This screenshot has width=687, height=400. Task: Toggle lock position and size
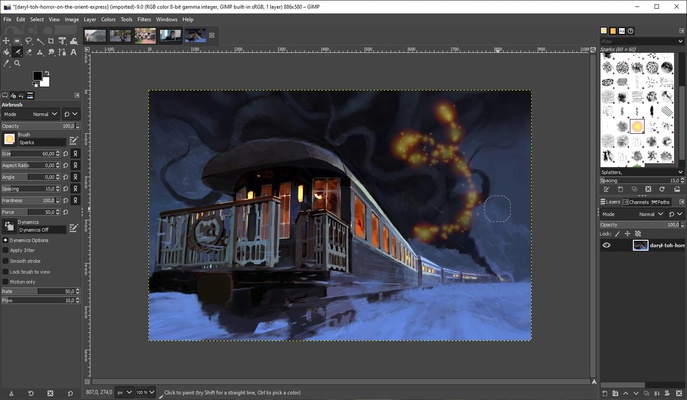point(627,234)
